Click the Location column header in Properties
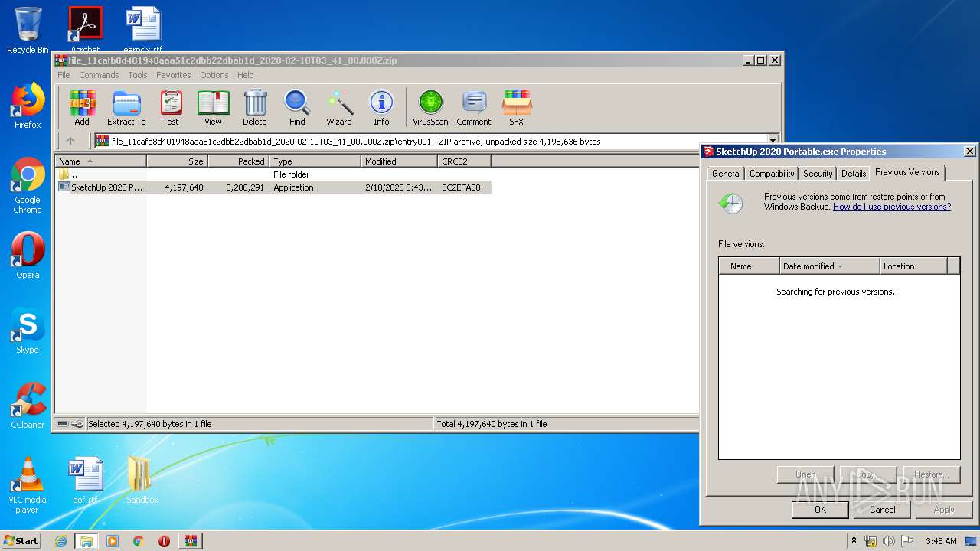 point(913,266)
